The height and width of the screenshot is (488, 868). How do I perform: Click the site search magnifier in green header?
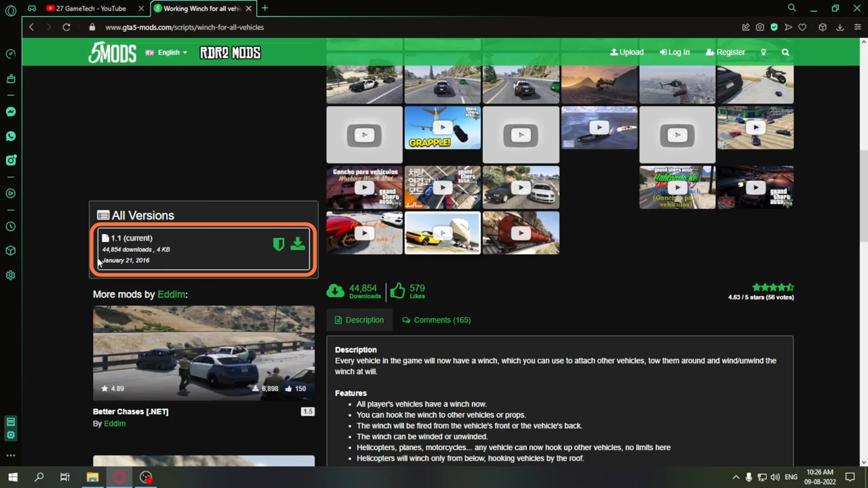[x=785, y=52]
